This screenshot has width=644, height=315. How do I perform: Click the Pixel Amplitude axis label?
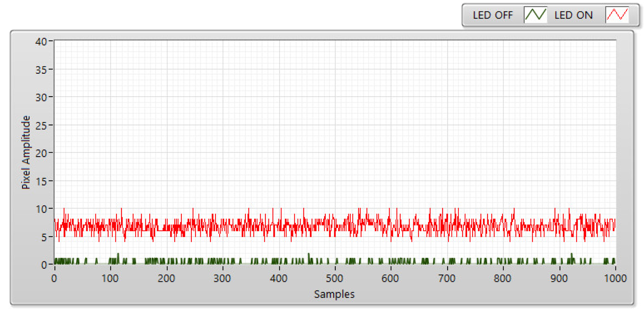pyautogui.click(x=26, y=152)
